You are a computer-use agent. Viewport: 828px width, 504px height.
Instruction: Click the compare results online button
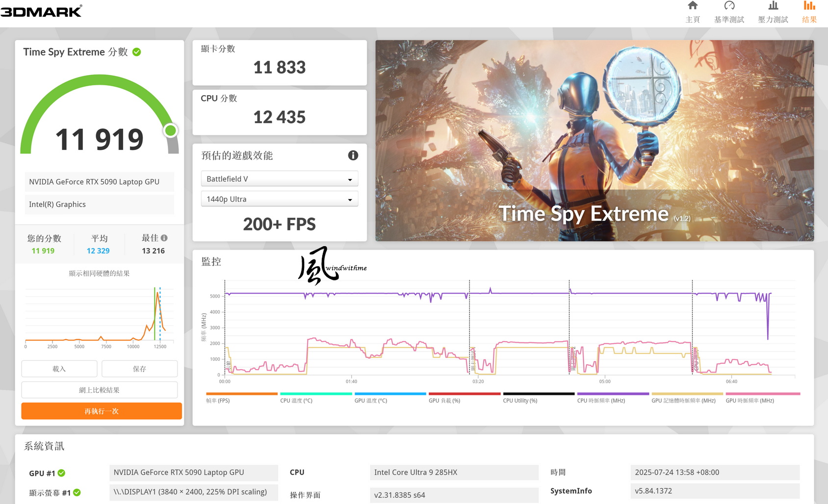(x=100, y=390)
